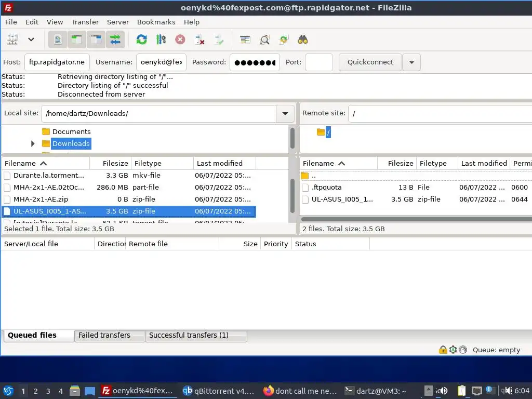This screenshot has height=399, width=532.
Task: Select remote file .ftpquota
Action: tap(416, 187)
